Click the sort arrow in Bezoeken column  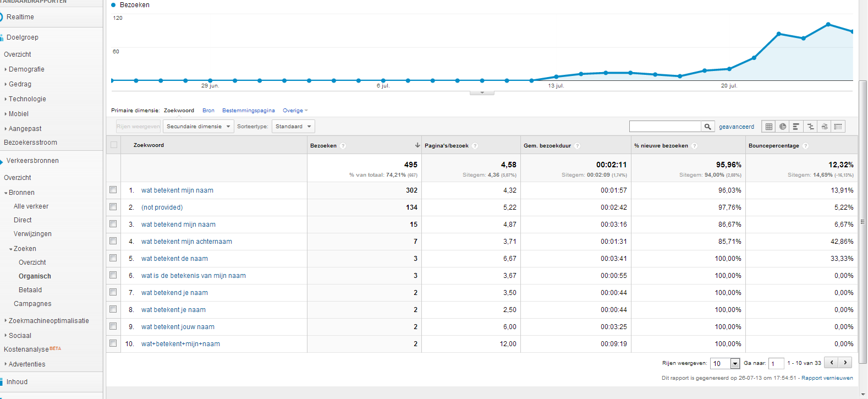(x=417, y=145)
